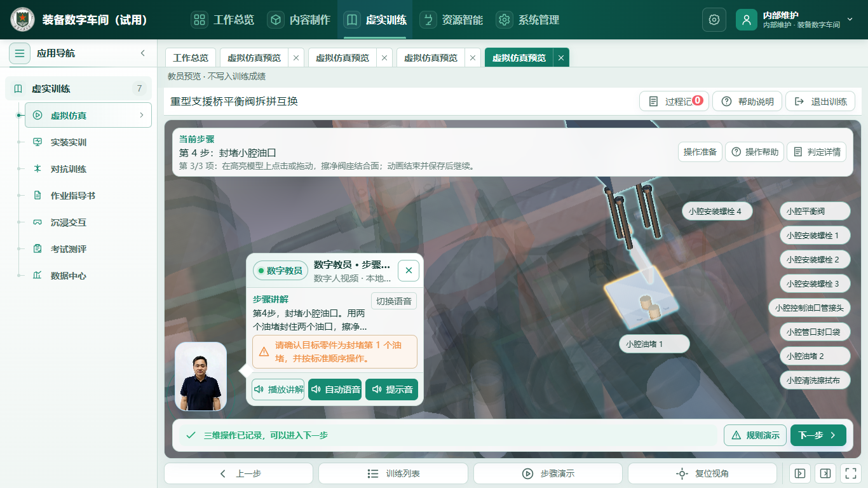Select the 小腔安装螺栓 3 label
Image resolution: width=868 pixels, height=488 pixels.
[x=815, y=283]
